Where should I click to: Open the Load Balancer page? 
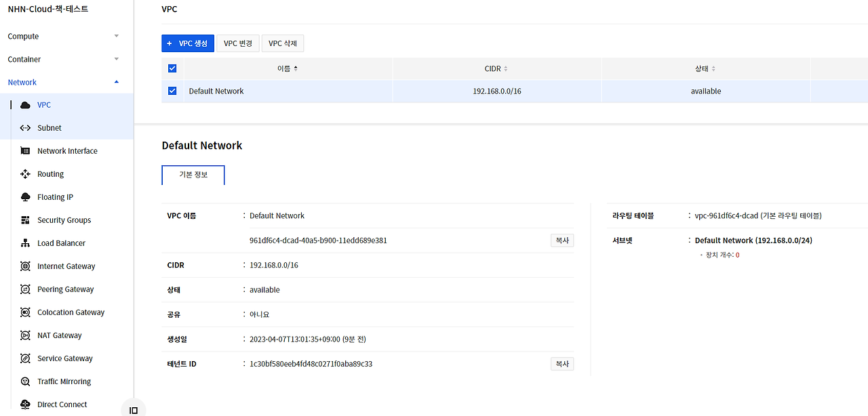coord(61,243)
